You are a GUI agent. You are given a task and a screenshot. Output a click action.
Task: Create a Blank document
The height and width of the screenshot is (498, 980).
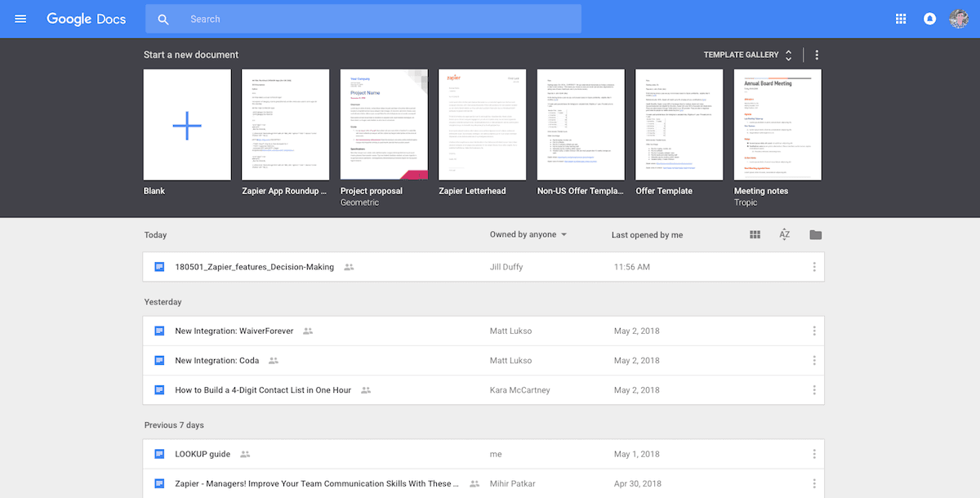[x=187, y=125]
